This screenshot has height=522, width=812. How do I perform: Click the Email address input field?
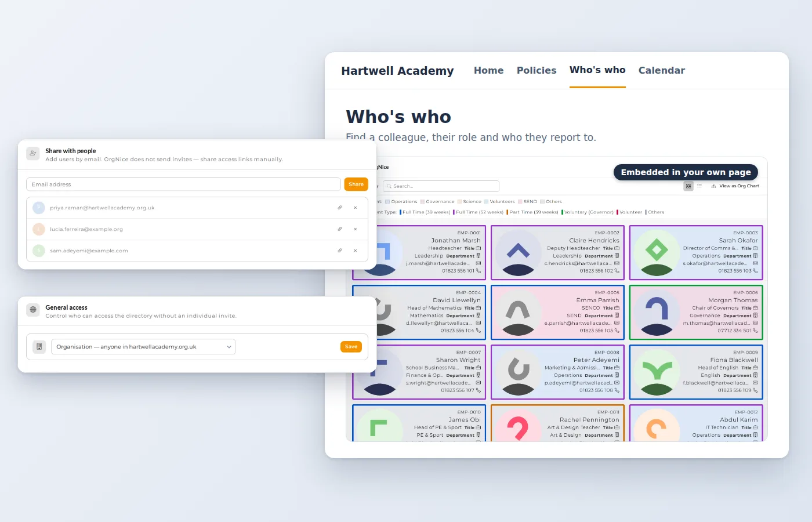[x=183, y=184]
